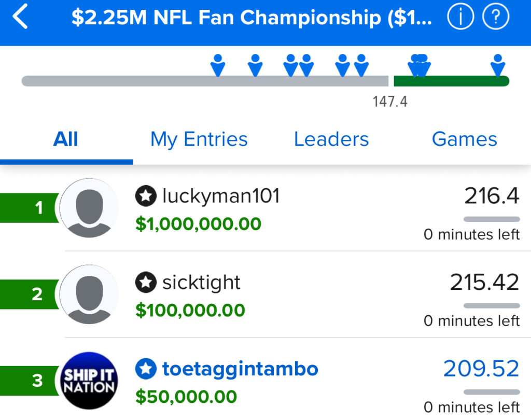The width and height of the screenshot is (531, 420).
Task: Tap the star badge next to sicktight
Action: (146, 283)
